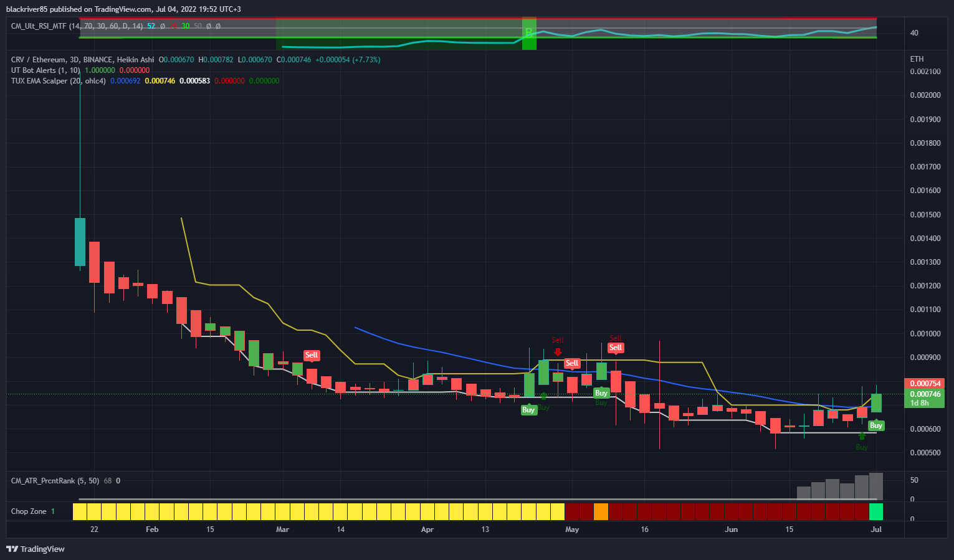Viewport: 954px width, 560px height.
Task: Click the Feb label on time axis
Action: (x=152, y=529)
